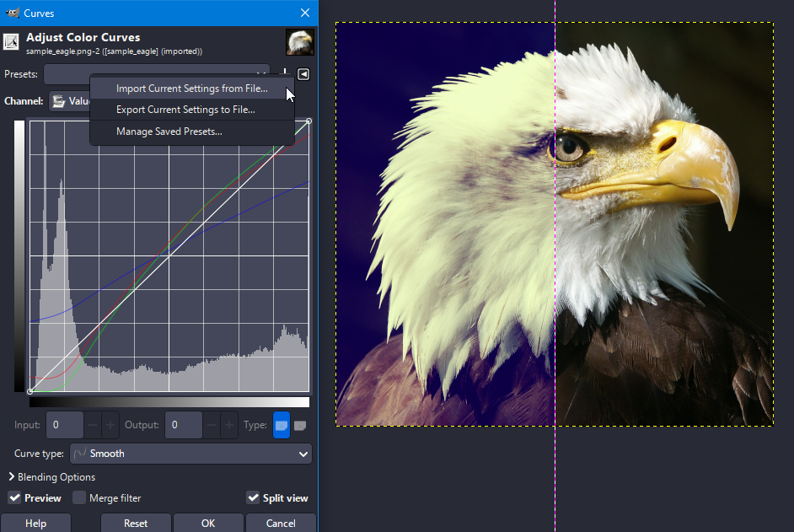This screenshot has height=532, width=794.
Task: Open the Presets combo box
Action: click(x=157, y=74)
